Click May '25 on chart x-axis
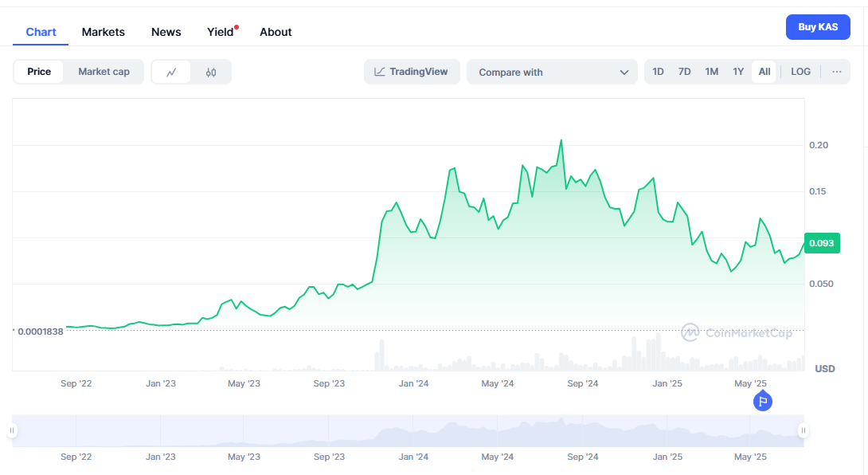The height and width of the screenshot is (475, 868). (750, 383)
